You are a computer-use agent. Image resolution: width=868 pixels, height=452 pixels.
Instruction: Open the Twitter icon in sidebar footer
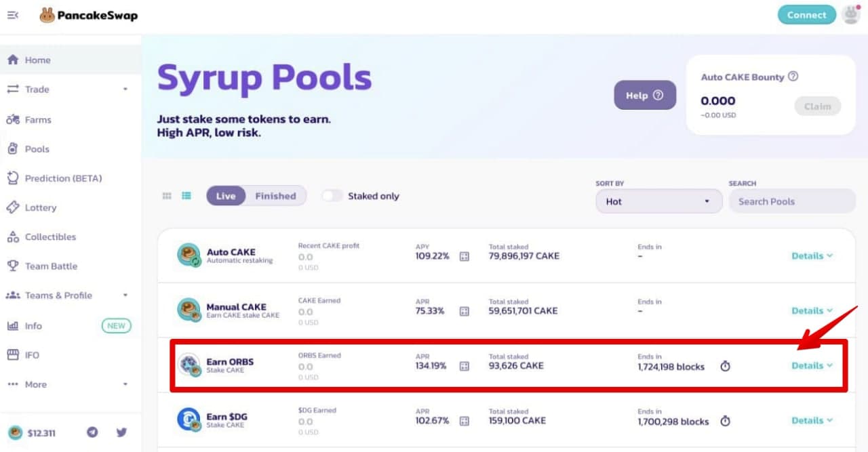[x=121, y=432]
